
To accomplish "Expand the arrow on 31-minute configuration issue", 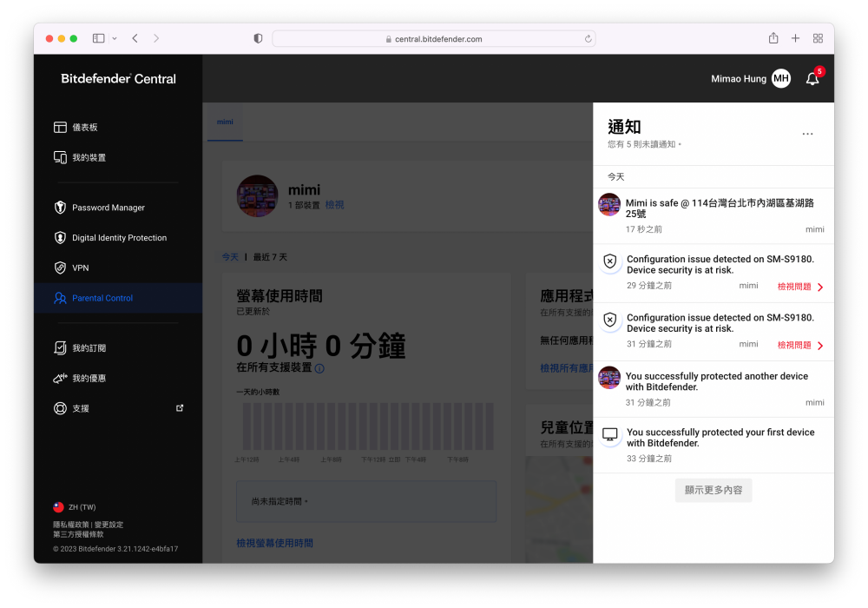I will pos(820,346).
